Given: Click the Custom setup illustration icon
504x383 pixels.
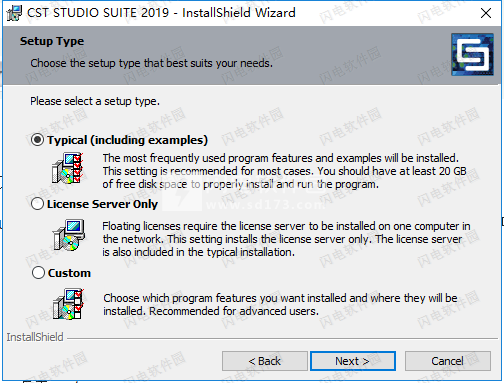Looking at the screenshot, I should (x=68, y=304).
